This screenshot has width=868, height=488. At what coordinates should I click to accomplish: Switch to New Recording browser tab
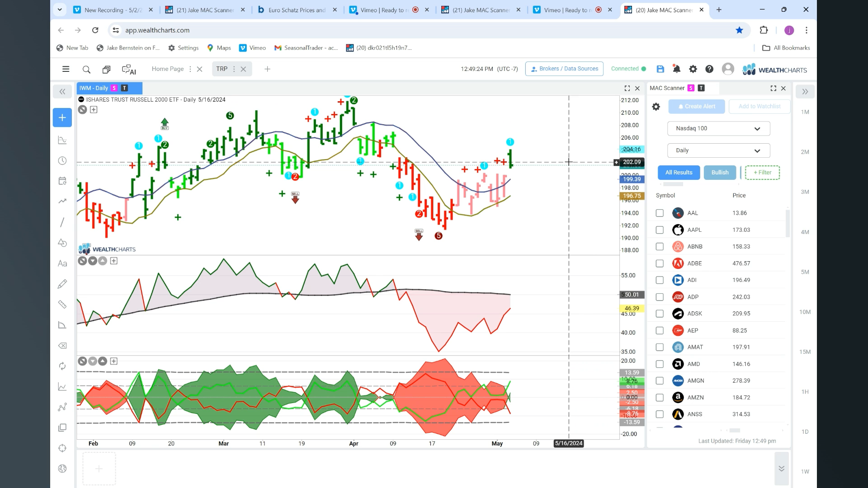113,10
